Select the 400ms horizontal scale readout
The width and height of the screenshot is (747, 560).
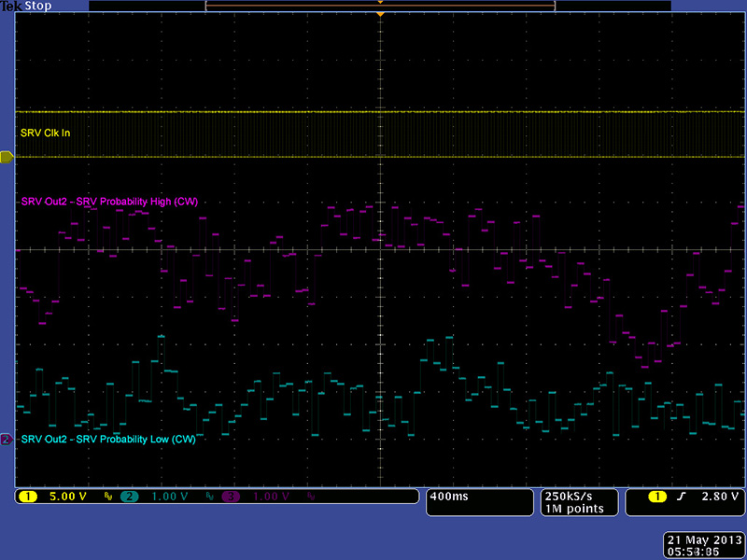pyautogui.click(x=448, y=497)
